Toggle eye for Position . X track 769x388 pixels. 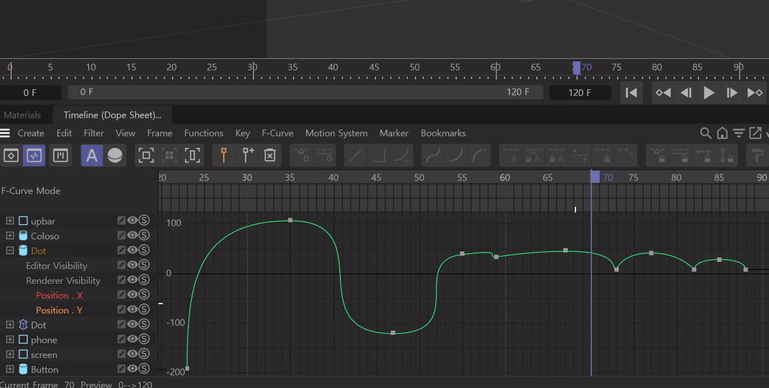[132, 295]
